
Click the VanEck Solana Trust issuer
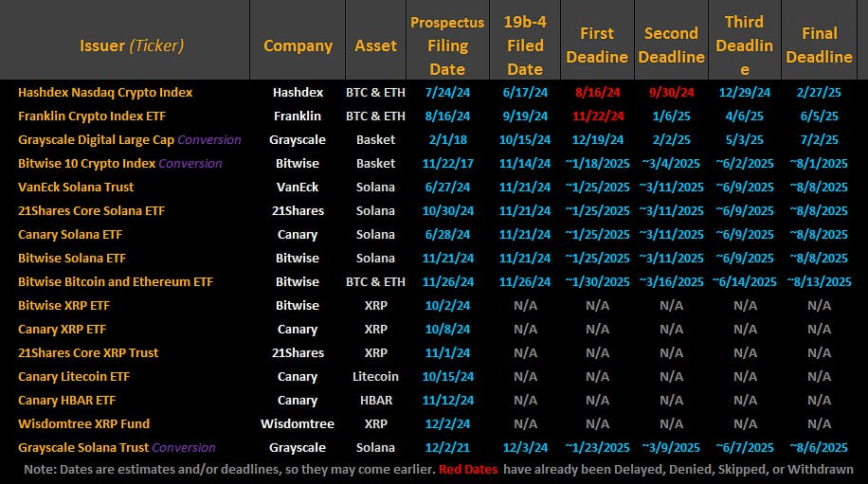[76, 187]
